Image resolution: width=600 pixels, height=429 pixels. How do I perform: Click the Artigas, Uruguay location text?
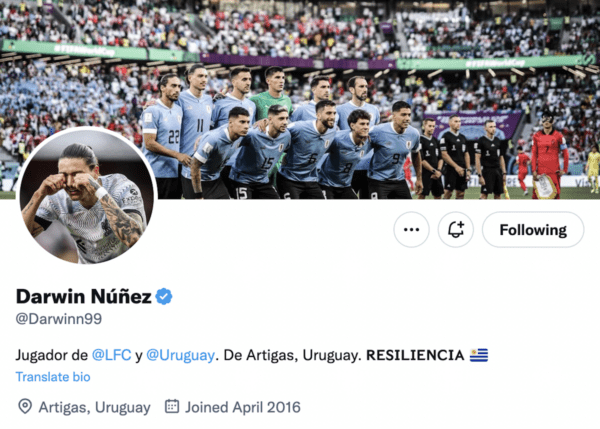(95, 407)
